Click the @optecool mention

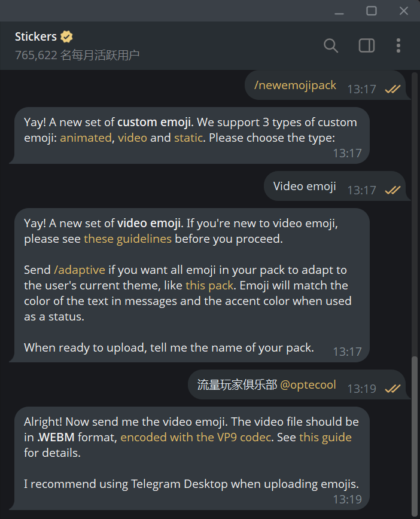pyautogui.click(x=308, y=384)
